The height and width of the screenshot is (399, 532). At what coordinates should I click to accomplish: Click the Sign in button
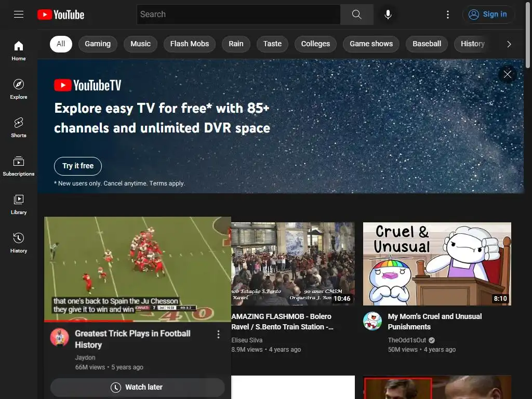488,14
